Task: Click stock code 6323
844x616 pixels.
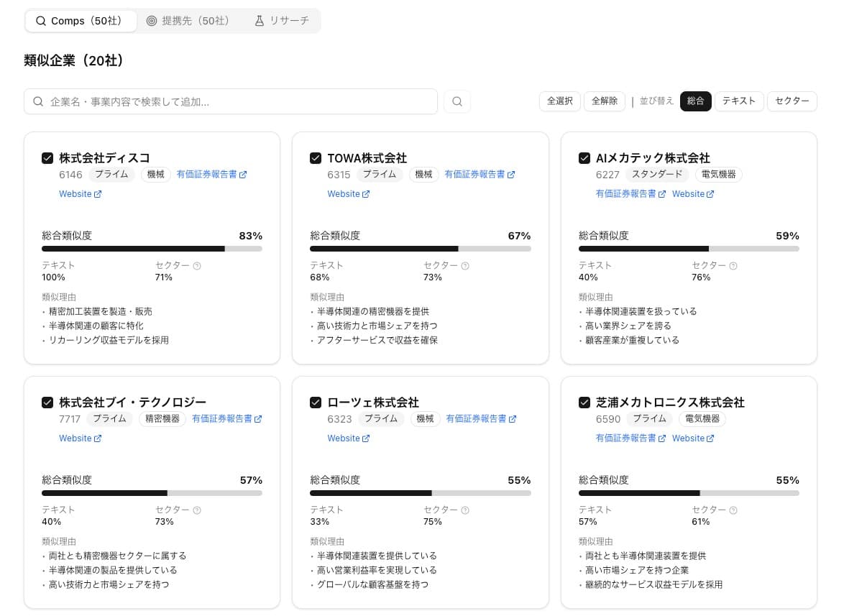Action: click(x=339, y=419)
